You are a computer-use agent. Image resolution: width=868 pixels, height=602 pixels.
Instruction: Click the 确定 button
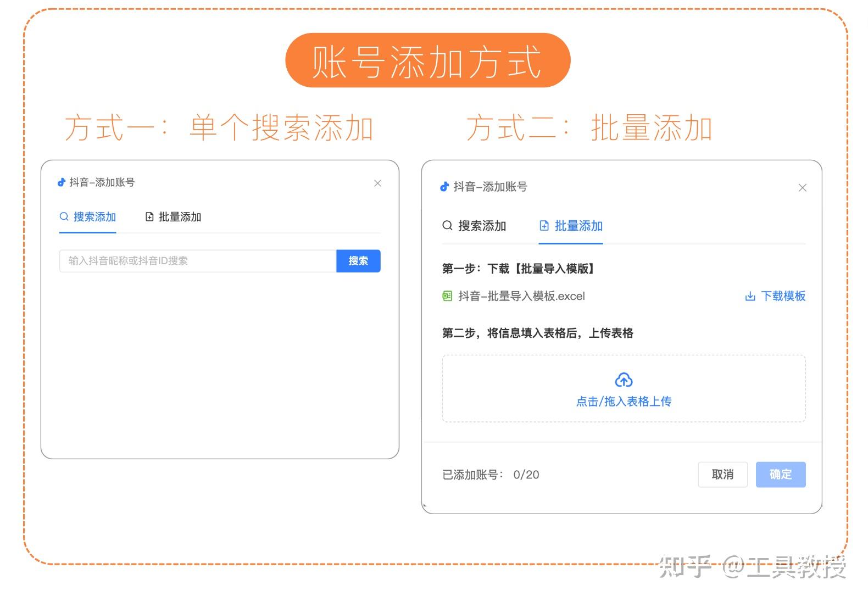coord(781,475)
